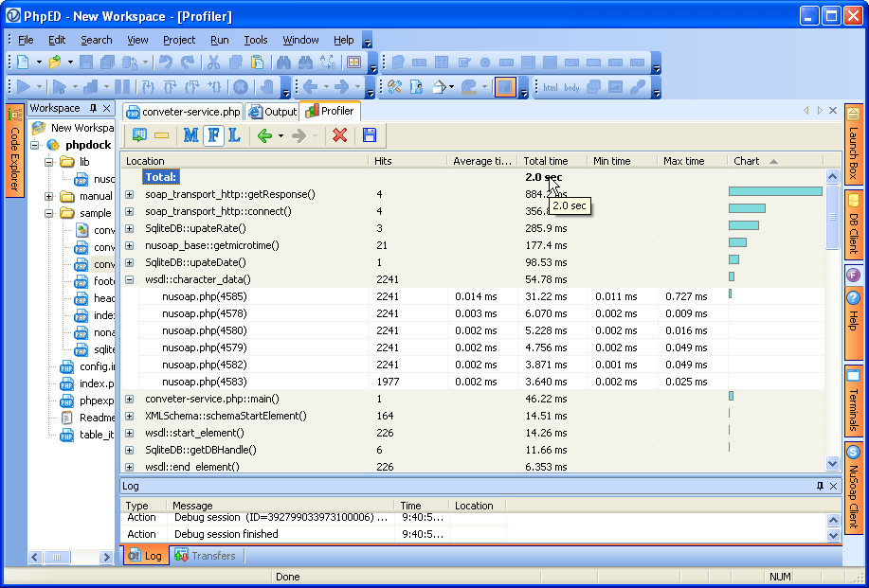Toggle the Workspace panel pin
This screenshot has height=588, width=869.
(93, 108)
